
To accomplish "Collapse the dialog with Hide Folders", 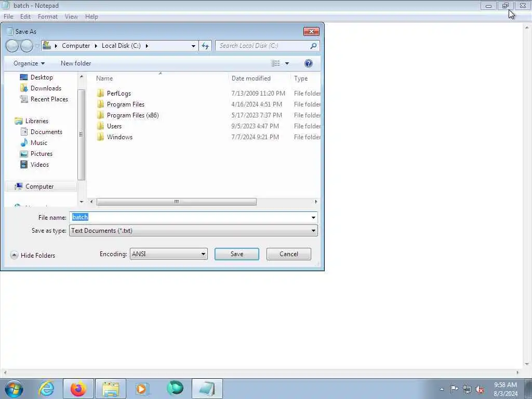I will point(33,255).
